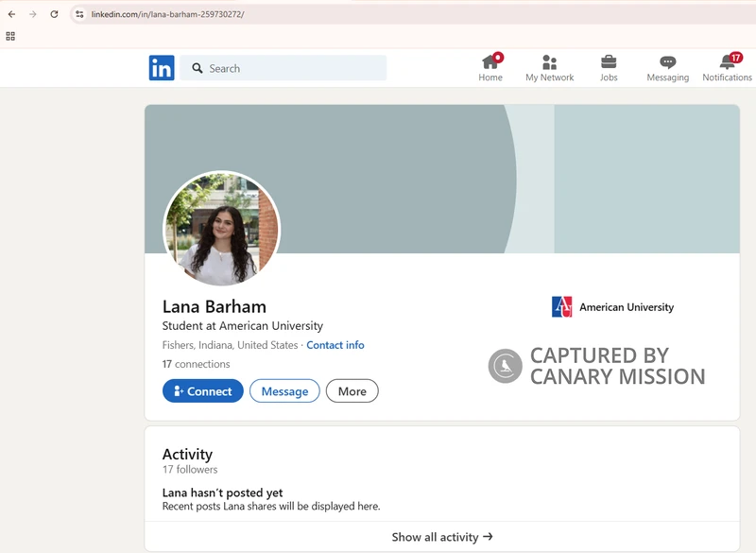Click the magnifier icon in search box
Viewport: 756px width, 553px height.
[x=198, y=68]
